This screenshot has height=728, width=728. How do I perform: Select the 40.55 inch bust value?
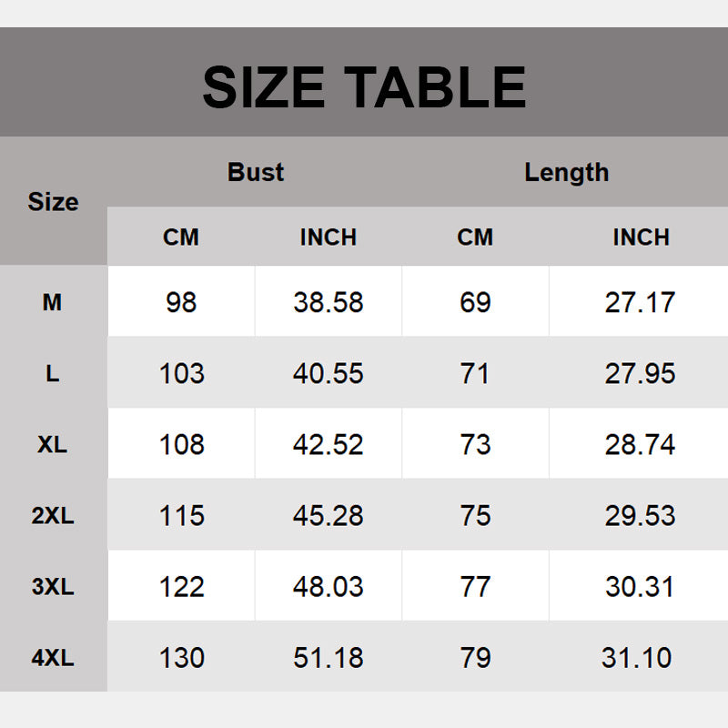tap(329, 373)
